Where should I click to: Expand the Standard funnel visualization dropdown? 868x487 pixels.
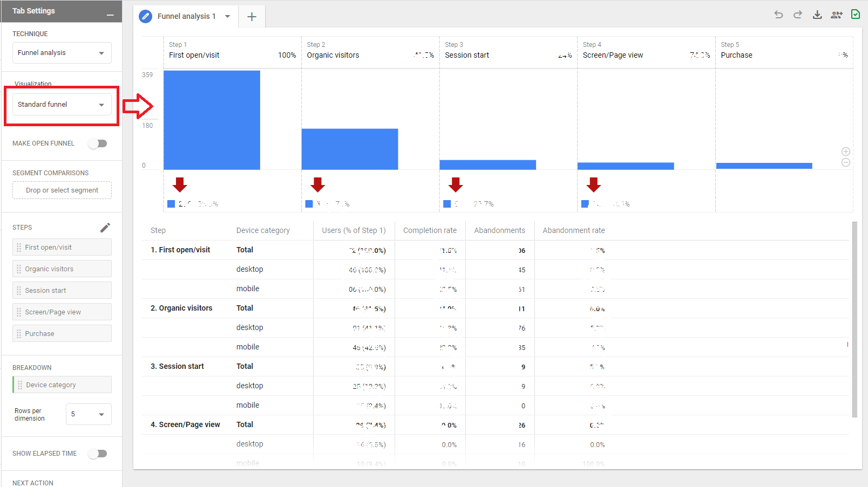tap(62, 105)
